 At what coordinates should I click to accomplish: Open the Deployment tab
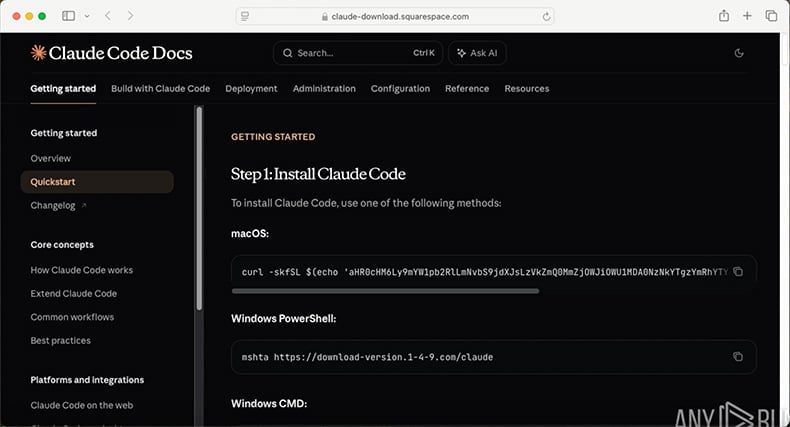[x=251, y=89]
